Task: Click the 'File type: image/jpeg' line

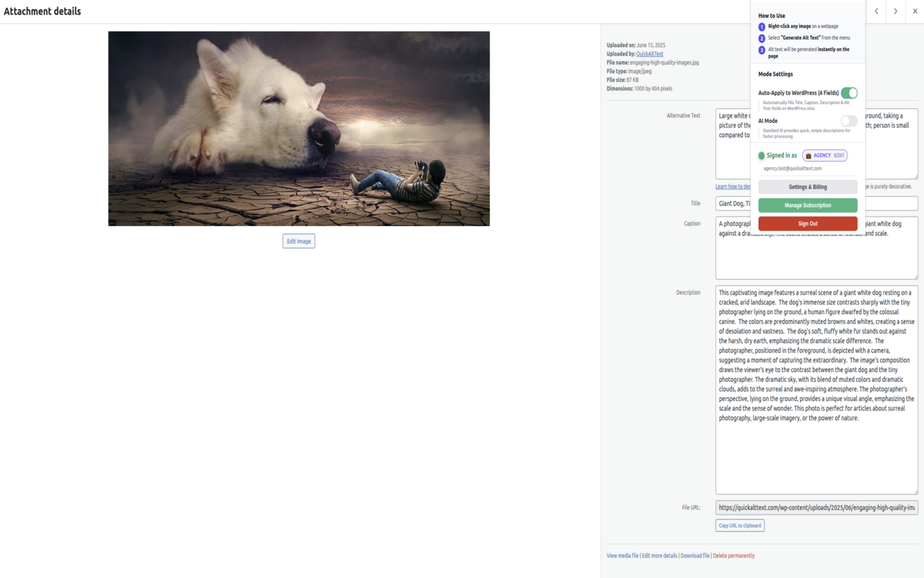Action: click(629, 72)
